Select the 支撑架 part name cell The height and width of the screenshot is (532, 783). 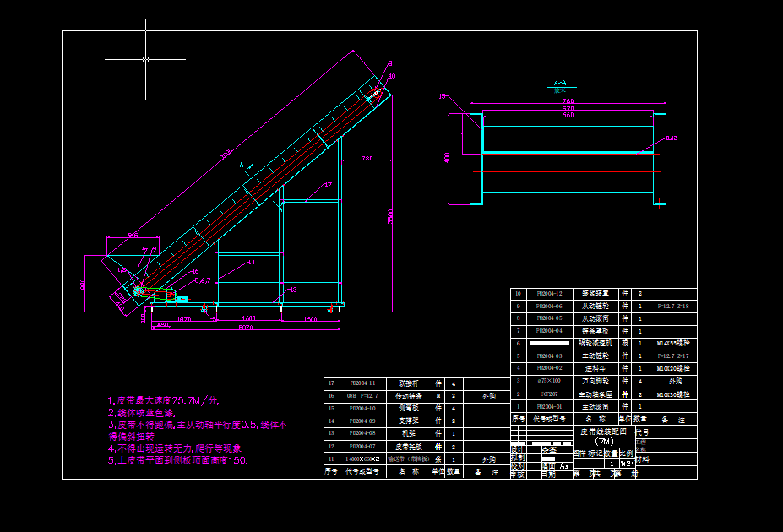tap(409, 421)
